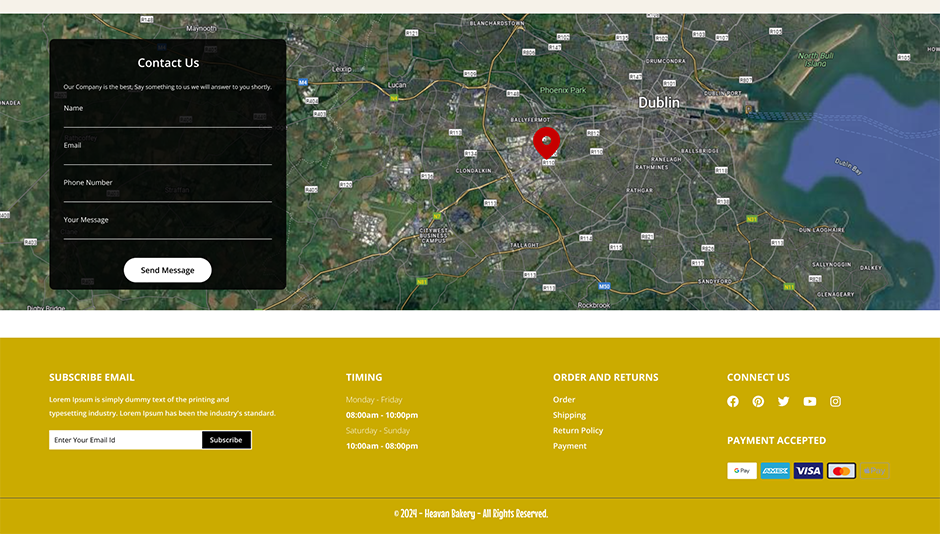This screenshot has width=940, height=534.
Task: Click the Mastercard payment icon
Action: coord(841,471)
